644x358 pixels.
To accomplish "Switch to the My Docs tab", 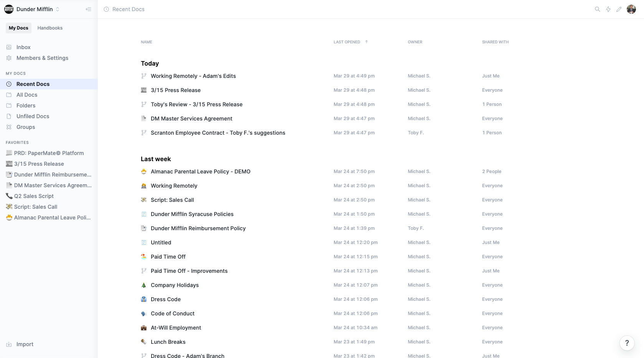I will [18, 28].
